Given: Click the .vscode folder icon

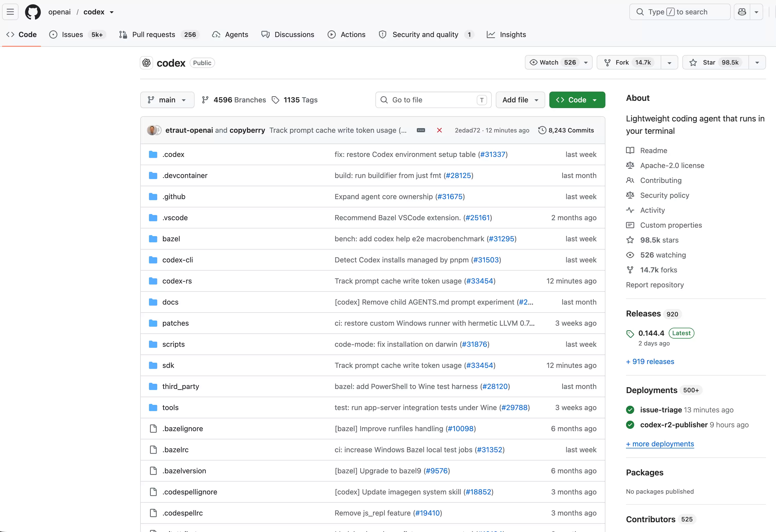Looking at the screenshot, I should tap(153, 218).
